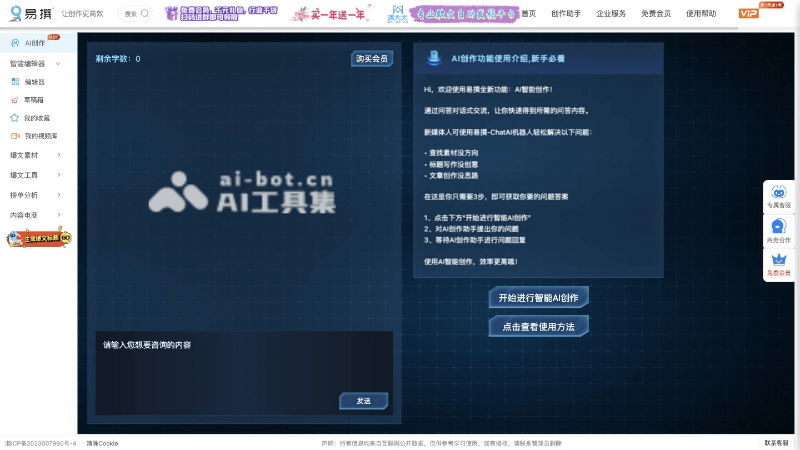The height and width of the screenshot is (450, 800).
Task: Click the 点击查看使用方法 button
Action: tap(538, 326)
